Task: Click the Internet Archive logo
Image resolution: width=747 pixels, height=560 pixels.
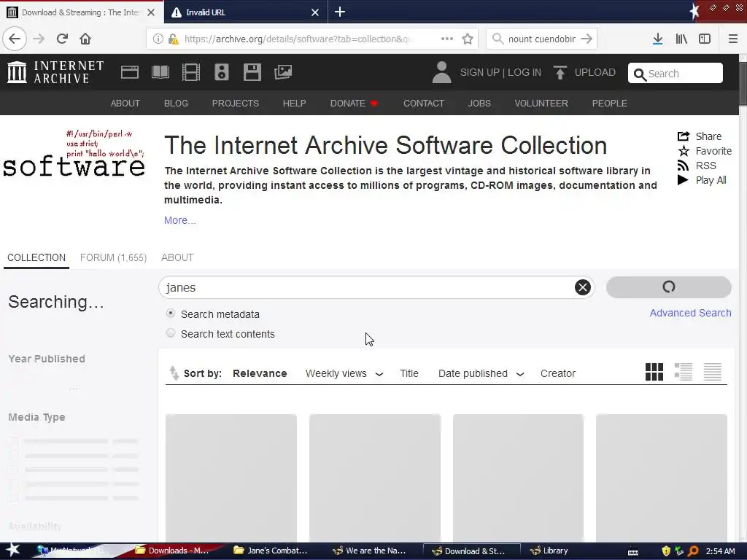Action: (x=55, y=72)
